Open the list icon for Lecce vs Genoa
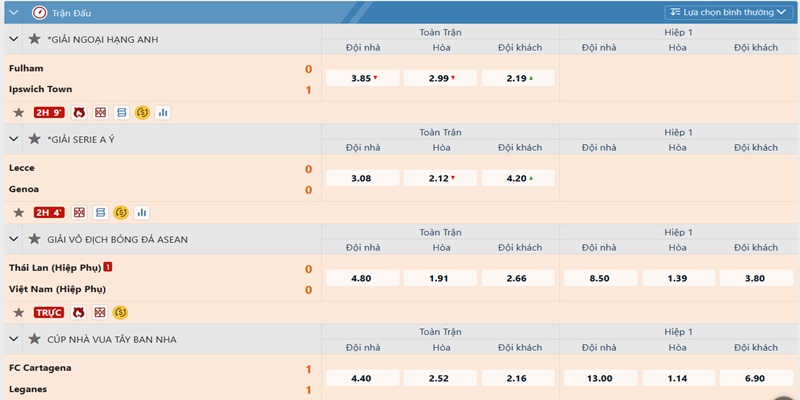The width and height of the screenshot is (800, 400). pyautogui.click(x=100, y=212)
